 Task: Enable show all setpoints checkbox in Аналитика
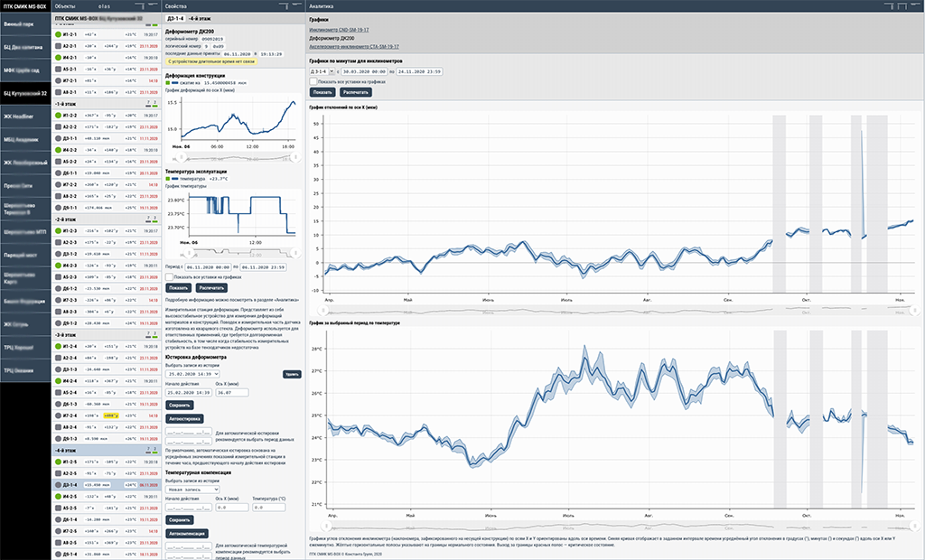pos(313,81)
